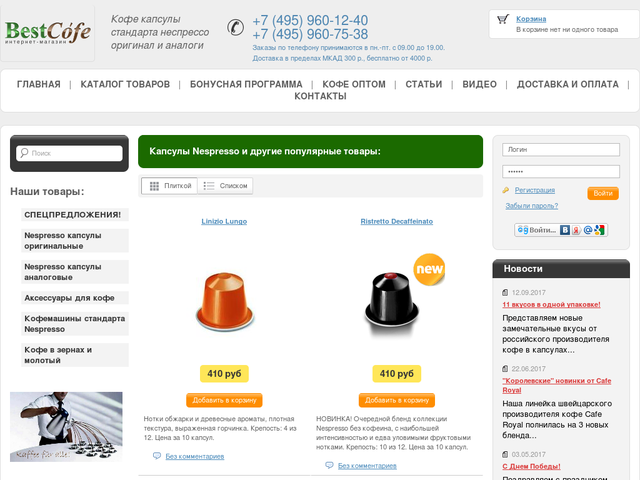Image resolution: width=640 pixels, height=480 pixels.
Task: Click the Google social login icon
Action: pos(599,230)
